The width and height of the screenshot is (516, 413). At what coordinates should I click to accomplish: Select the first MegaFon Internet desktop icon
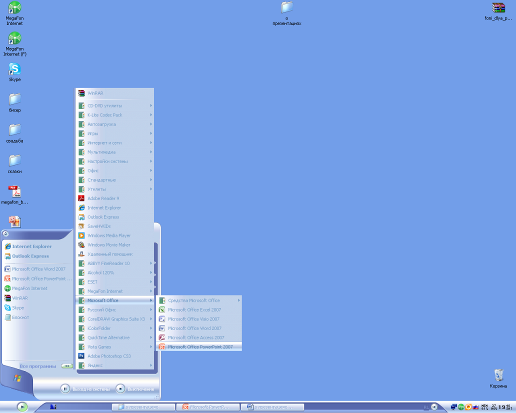pyautogui.click(x=15, y=13)
